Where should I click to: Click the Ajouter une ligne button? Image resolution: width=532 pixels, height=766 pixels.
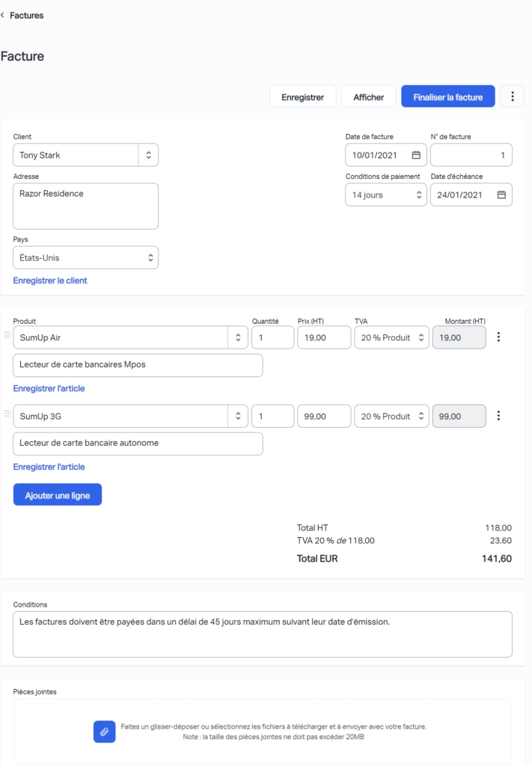pyautogui.click(x=58, y=495)
